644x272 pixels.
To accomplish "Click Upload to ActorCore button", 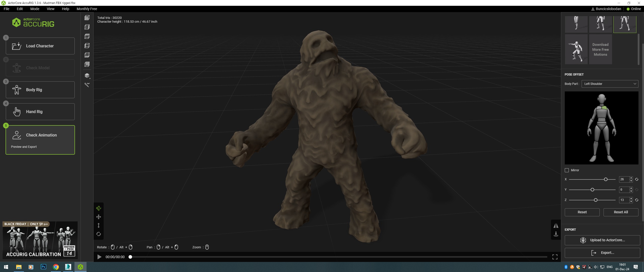I will point(602,240).
